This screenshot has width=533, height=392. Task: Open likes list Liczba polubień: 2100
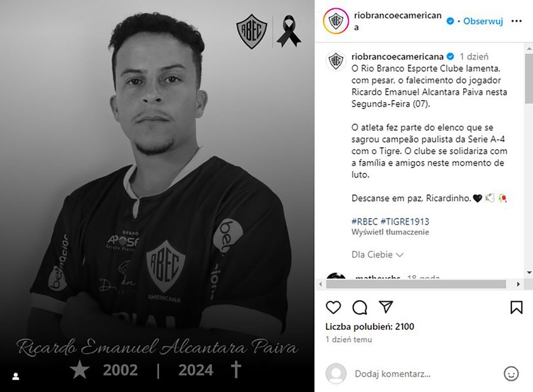pyautogui.click(x=370, y=327)
